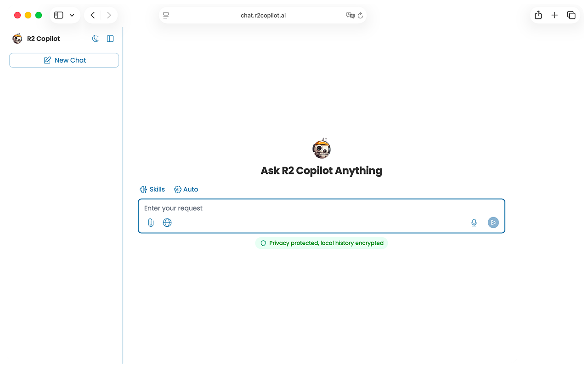Image resolution: width=588 pixels, height=368 pixels.
Task: Share this page with the share icon
Action: [x=538, y=15]
